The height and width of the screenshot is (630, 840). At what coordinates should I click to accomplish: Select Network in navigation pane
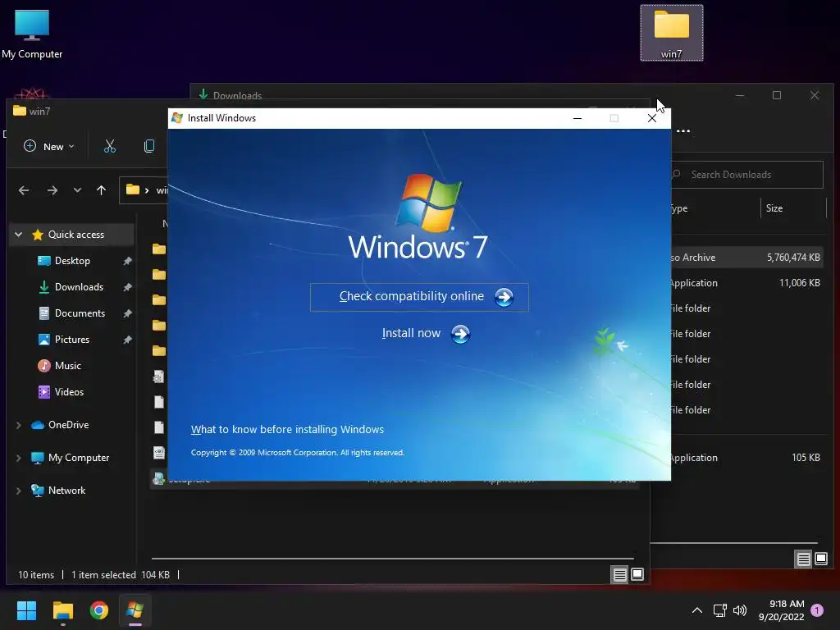point(67,491)
